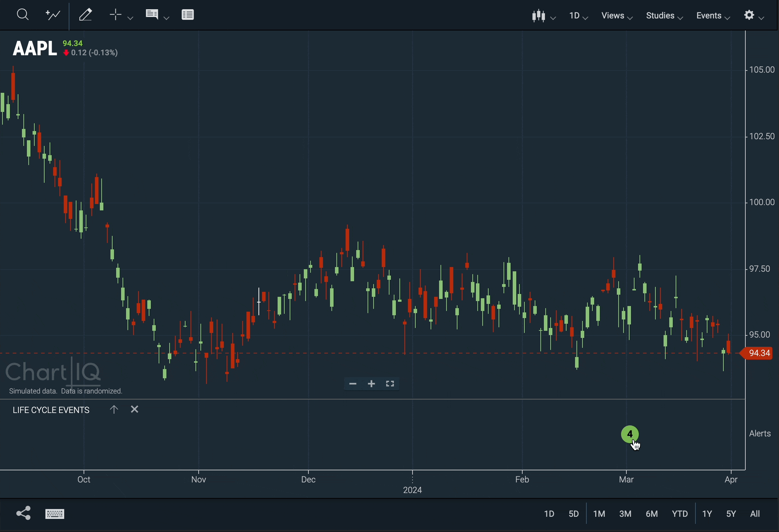Set range to 1Y
This screenshot has height=532, width=779.
click(x=707, y=514)
